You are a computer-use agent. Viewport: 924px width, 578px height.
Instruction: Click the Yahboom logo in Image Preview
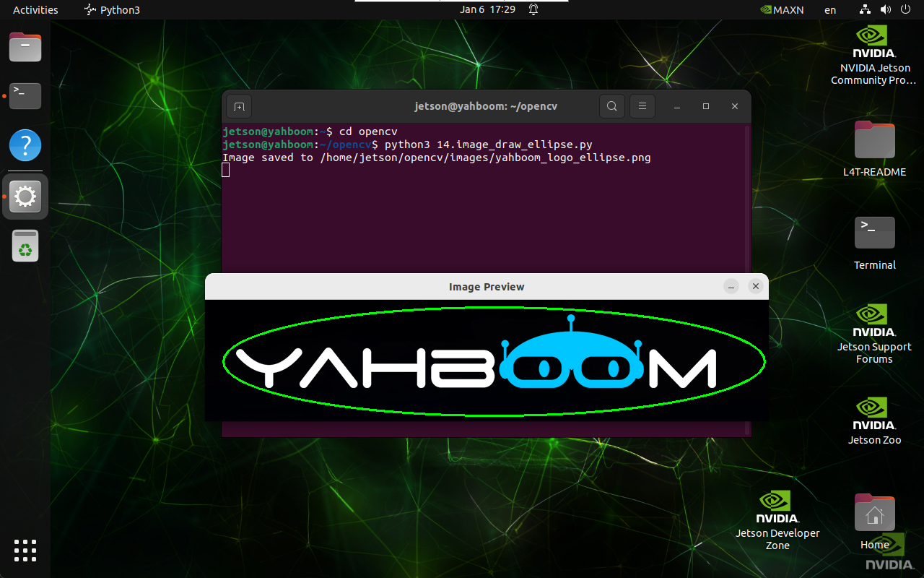(476, 361)
